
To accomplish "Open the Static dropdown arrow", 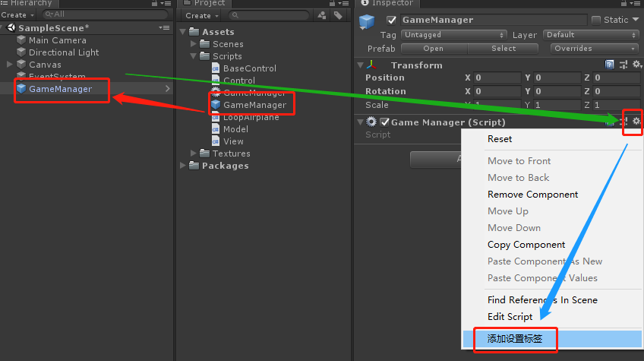I will (x=636, y=19).
